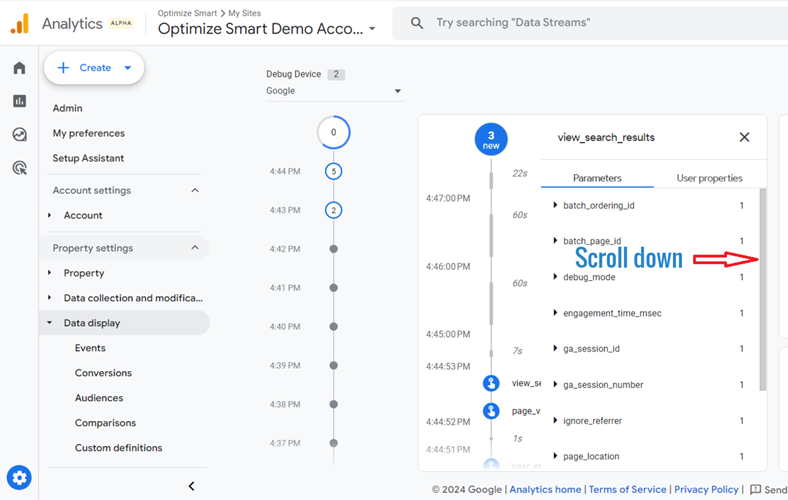
Task: Open the account selector dropdown arrow
Action: [372, 29]
